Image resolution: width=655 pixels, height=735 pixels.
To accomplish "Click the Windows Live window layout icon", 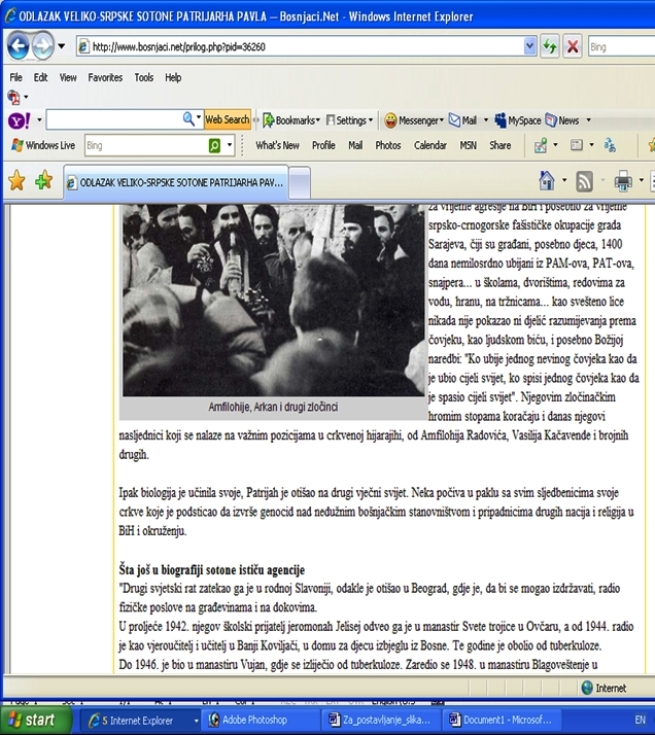I will [x=576, y=145].
